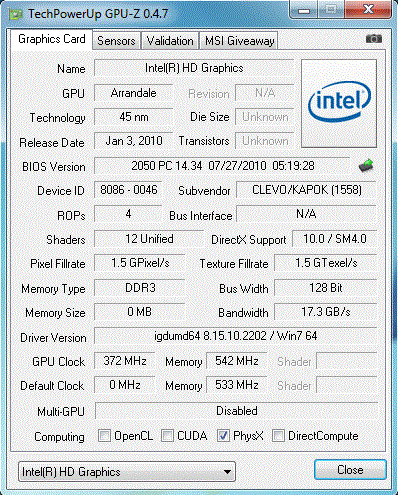Click the camera screenshot icon
The image size is (398, 495).
(374, 39)
